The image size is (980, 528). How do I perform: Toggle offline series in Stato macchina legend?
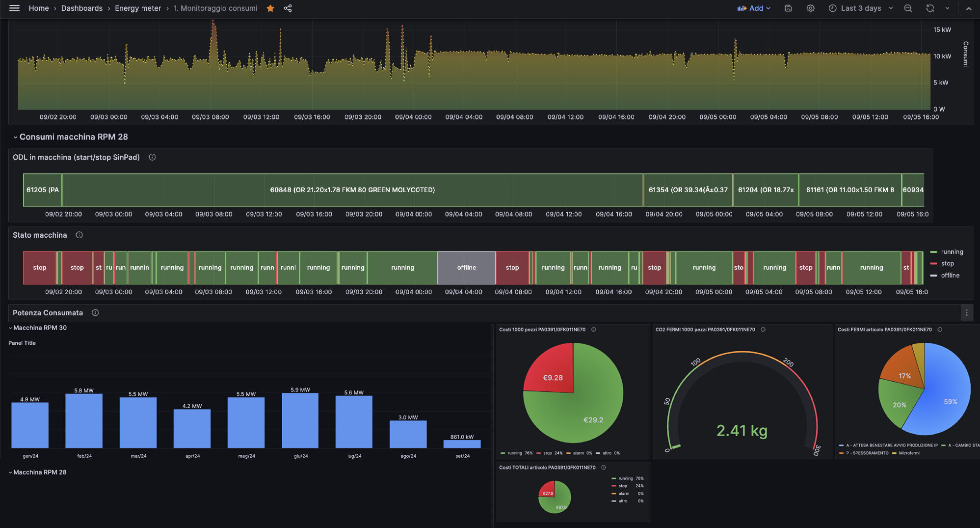[x=950, y=276]
